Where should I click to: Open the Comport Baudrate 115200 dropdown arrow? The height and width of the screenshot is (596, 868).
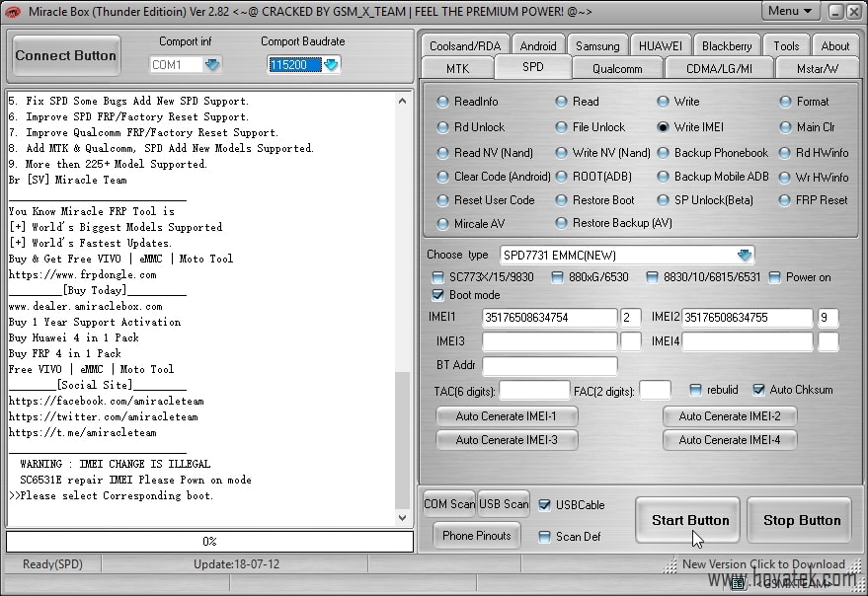pyautogui.click(x=331, y=65)
